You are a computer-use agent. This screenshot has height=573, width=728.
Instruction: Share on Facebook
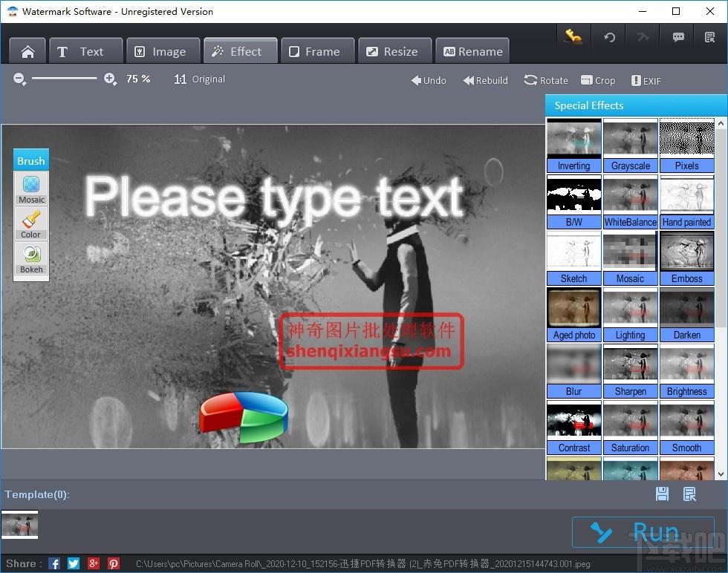point(53,563)
